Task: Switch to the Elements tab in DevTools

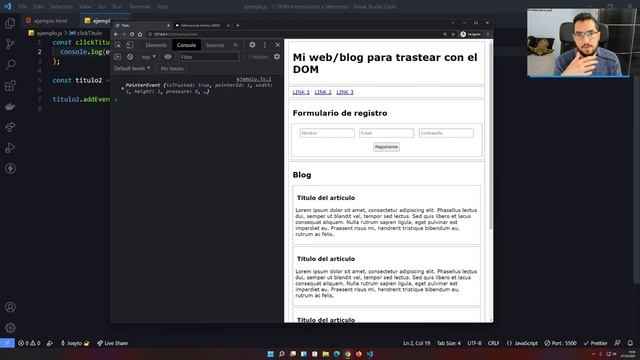Action: [156, 45]
